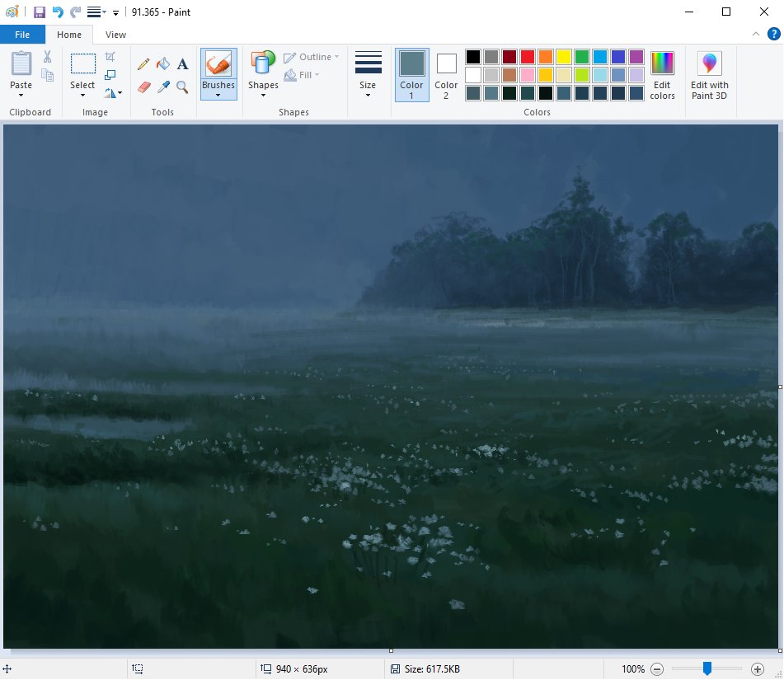This screenshot has height=680, width=784.
Task: Open the File menu
Action: click(22, 35)
